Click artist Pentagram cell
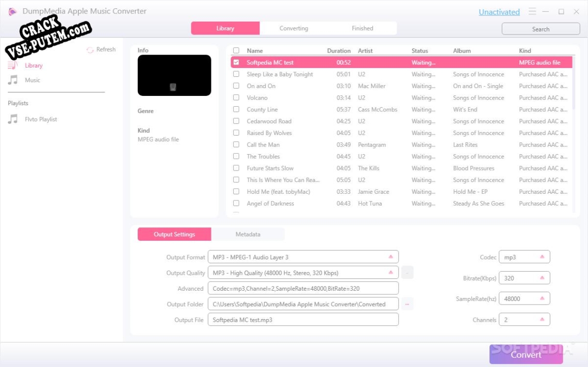588x367 pixels. tap(371, 145)
